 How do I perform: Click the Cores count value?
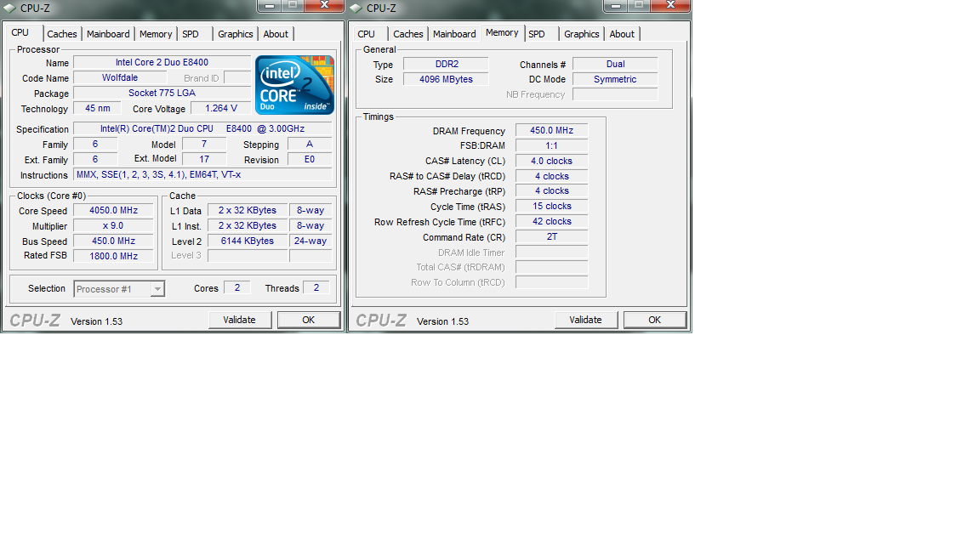(x=236, y=288)
